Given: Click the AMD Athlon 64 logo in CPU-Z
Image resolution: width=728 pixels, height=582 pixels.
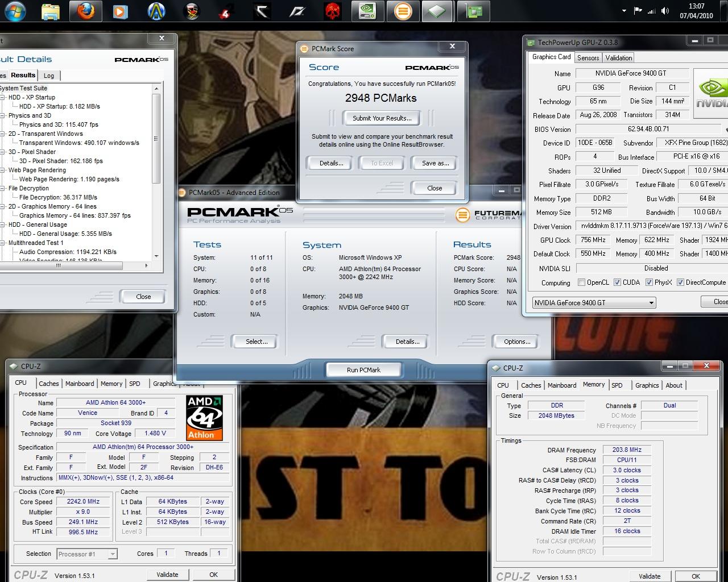Looking at the screenshot, I should 205,418.
